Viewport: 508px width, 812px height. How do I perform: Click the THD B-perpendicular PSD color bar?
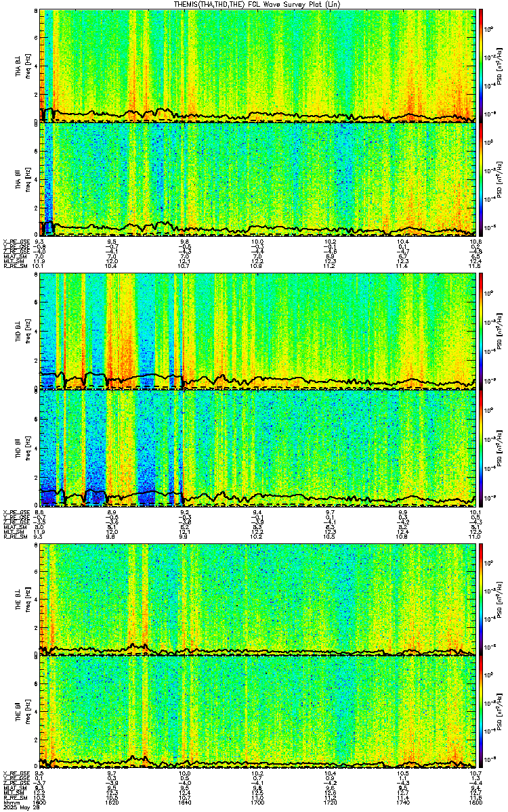pyautogui.click(x=482, y=332)
